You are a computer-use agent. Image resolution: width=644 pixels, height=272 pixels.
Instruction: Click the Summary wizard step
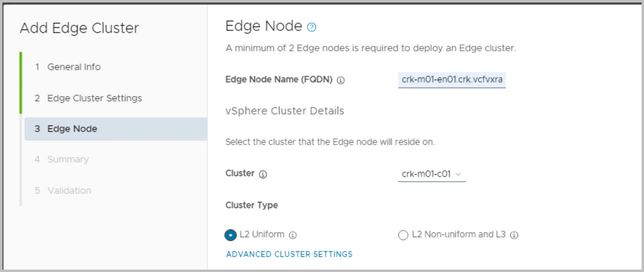click(x=67, y=160)
